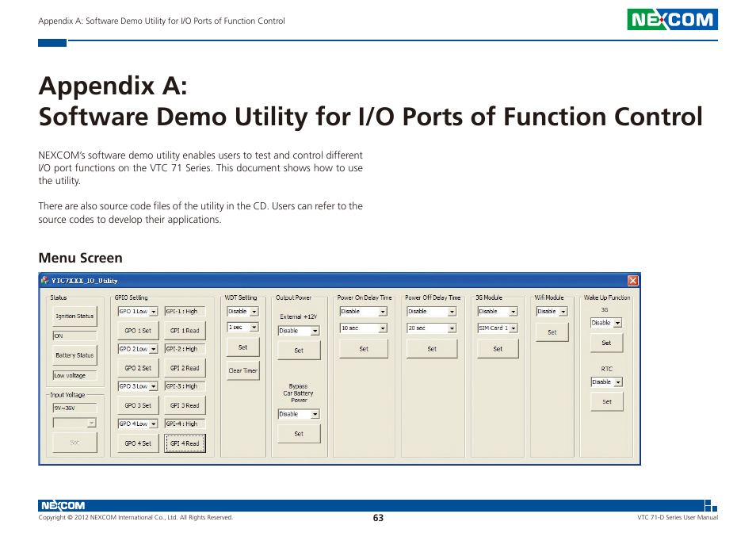Click the VTC7XXX_IO_Utility title bar icon

(x=45, y=280)
